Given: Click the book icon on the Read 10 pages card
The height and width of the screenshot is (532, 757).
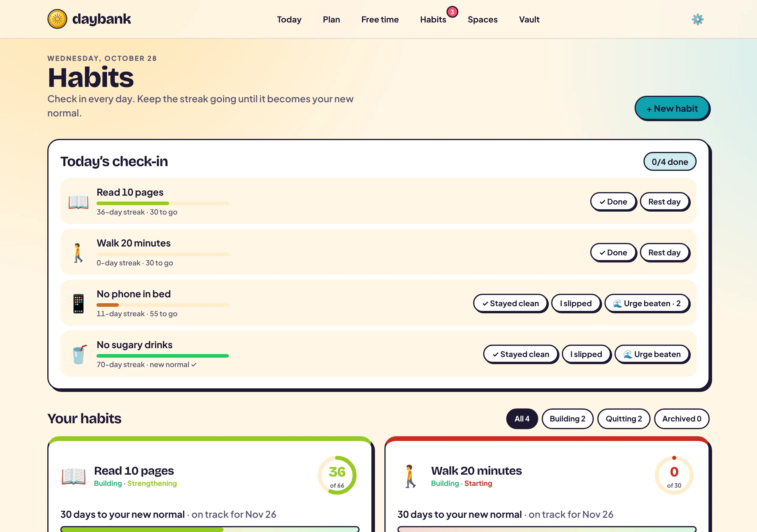Looking at the screenshot, I should [x=74, y=476].
